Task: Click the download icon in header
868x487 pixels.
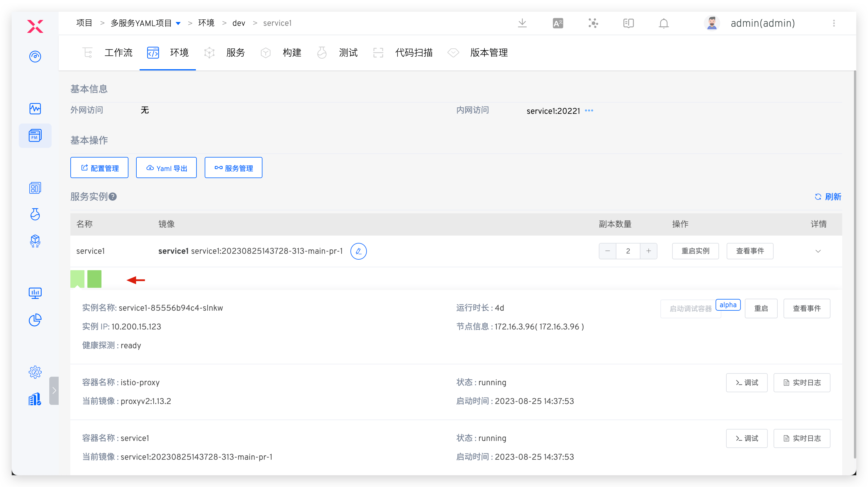Action: (x=522, y=23)
